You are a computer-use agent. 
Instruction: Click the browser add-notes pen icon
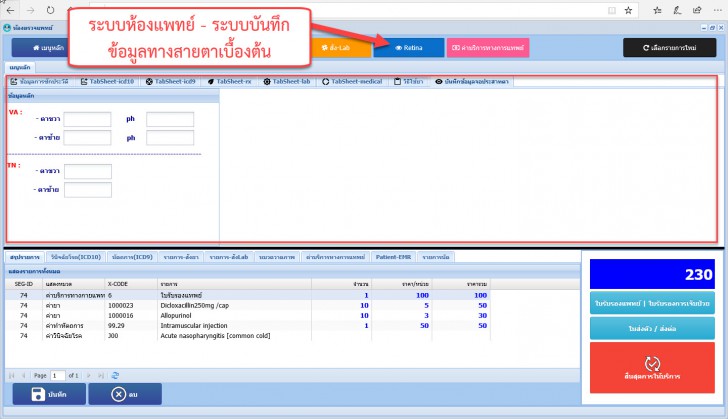(677, 10)
